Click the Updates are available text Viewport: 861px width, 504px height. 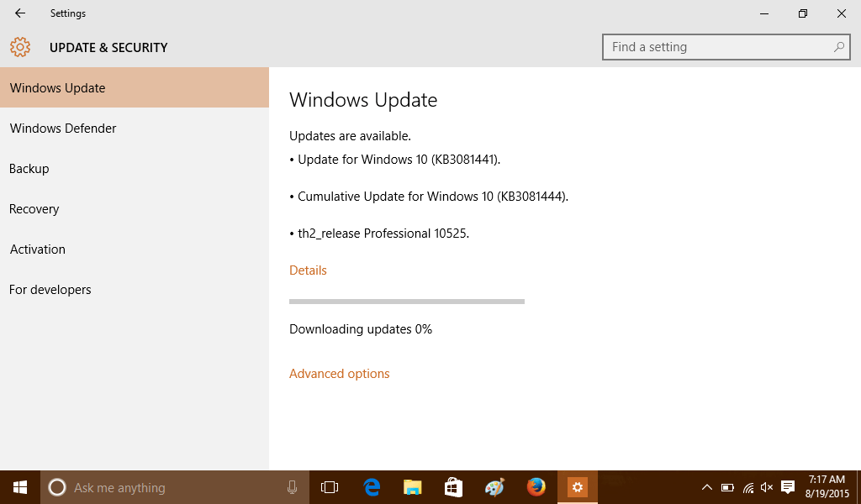351,135
